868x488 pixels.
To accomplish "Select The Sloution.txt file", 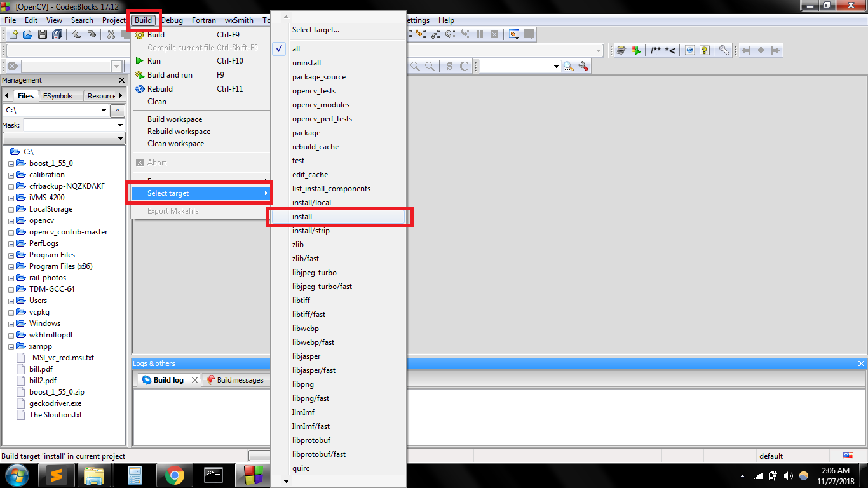I will (55, 415).
